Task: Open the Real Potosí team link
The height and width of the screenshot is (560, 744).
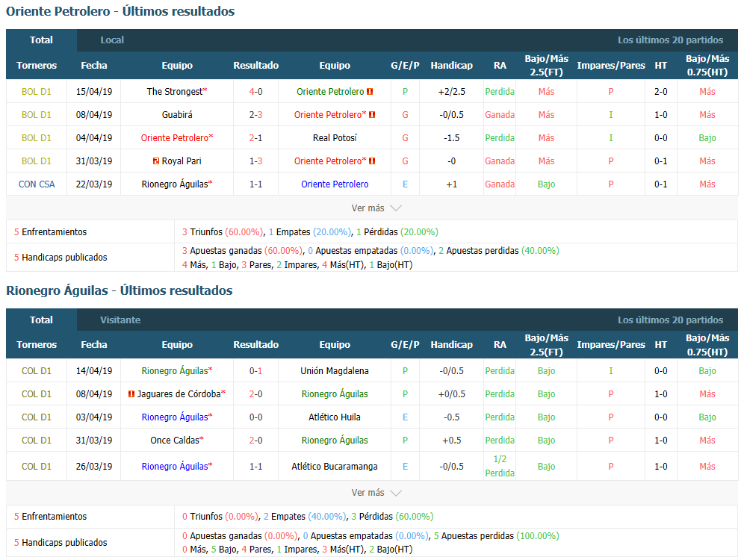Action: pos(335,138)
